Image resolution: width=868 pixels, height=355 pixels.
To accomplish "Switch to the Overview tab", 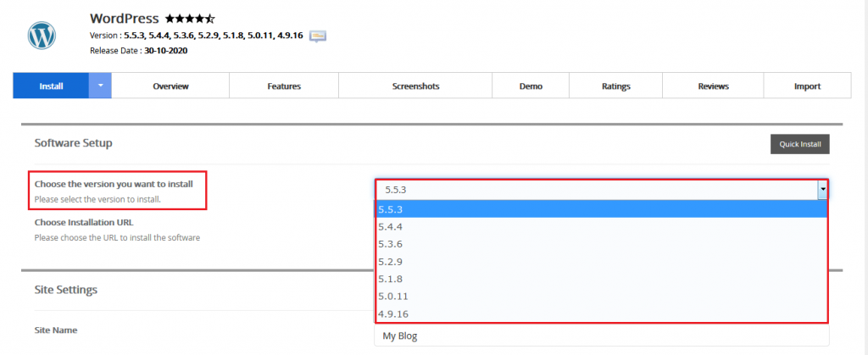I will (170, 86).
